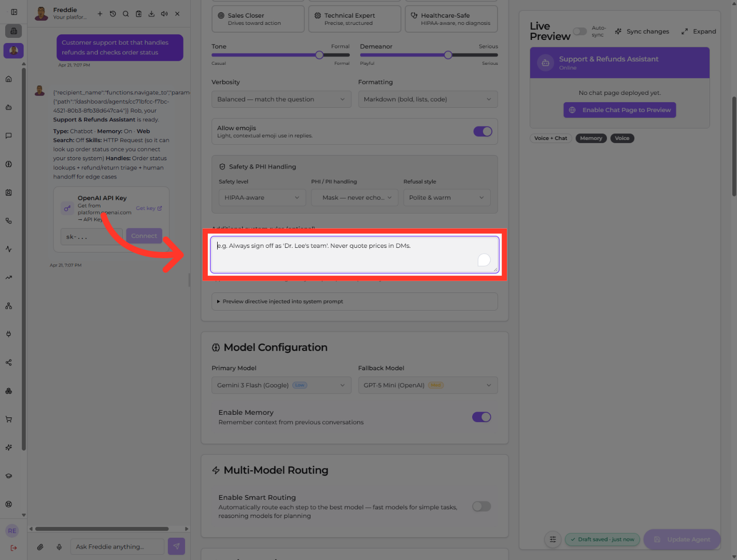The height and width of the screenshot is (560, 737).
Task: Select the Sales Closer persona card
Action: point(258,19)
